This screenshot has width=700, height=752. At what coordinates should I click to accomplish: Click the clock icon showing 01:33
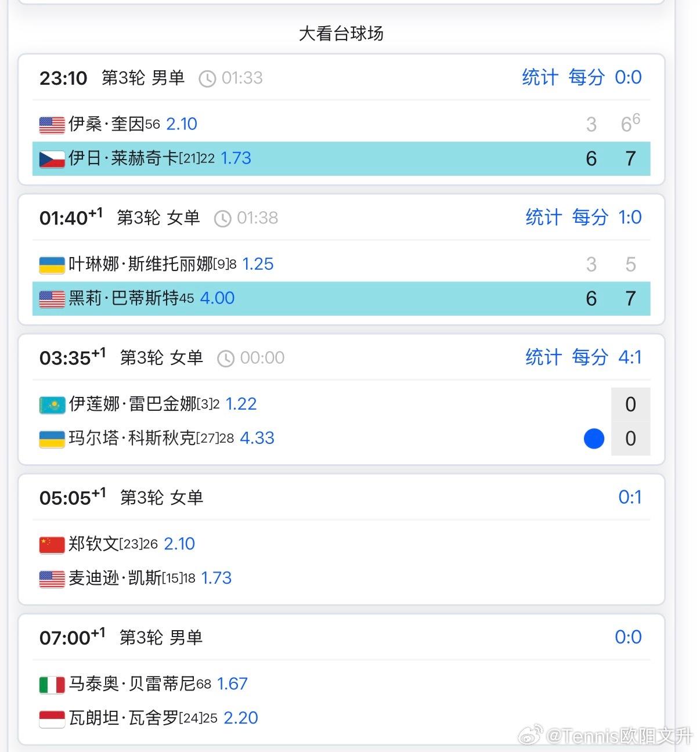[207, 78]
